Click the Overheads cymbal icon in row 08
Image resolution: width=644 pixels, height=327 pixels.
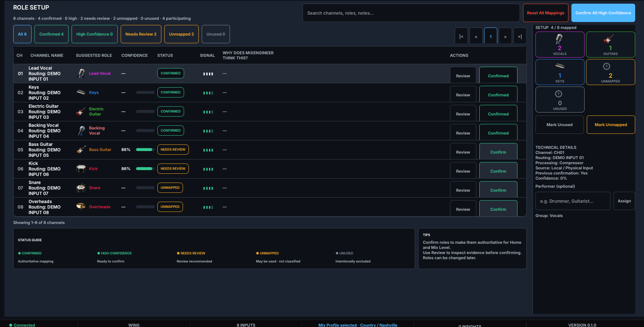(x=81, y=206)
